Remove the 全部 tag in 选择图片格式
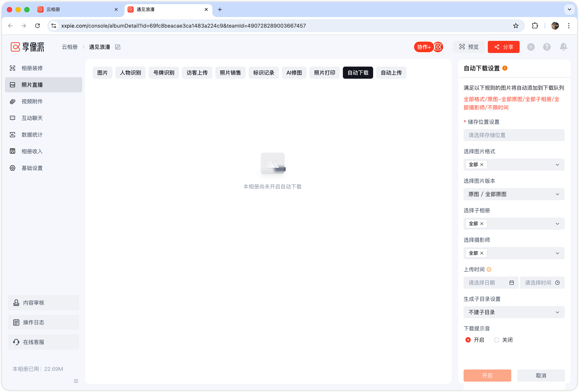The height and width of the screenshot is (392, 579). click(482, 165)
